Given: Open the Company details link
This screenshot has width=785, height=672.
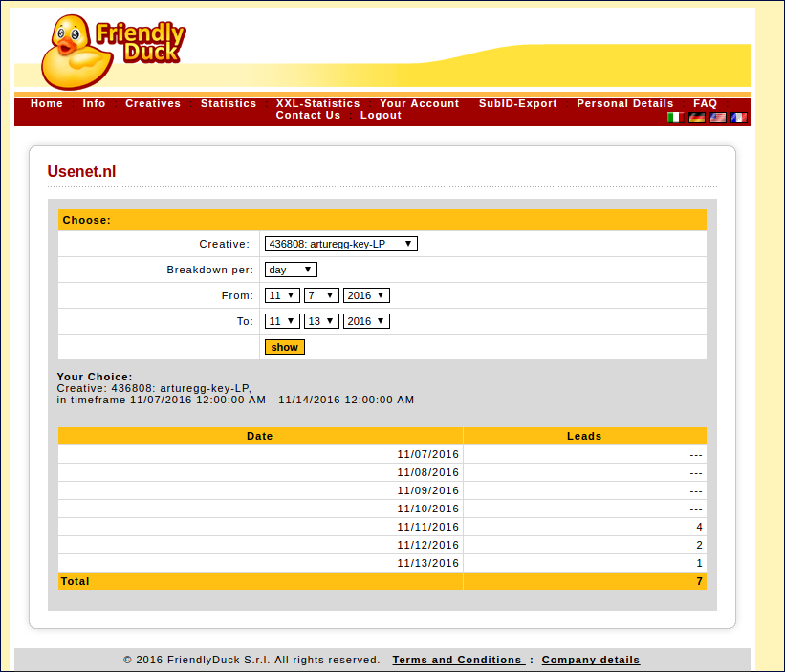Looking at the screenshot, I should [590, 660].
